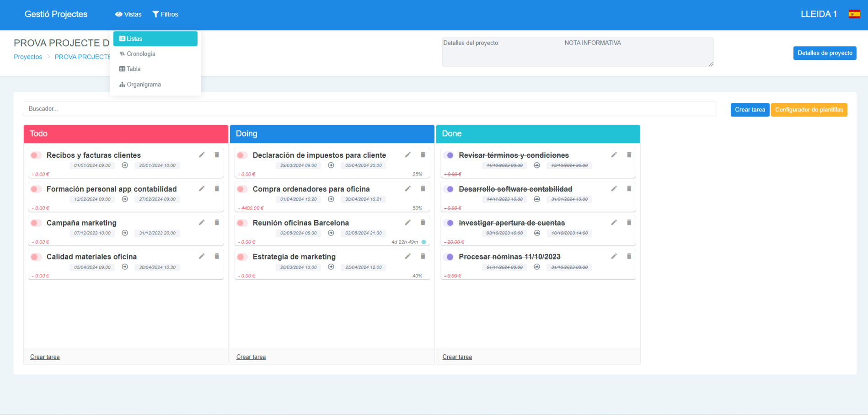This screenshot has width=868, height=415.
Task: Click the pencil icon for Revisar términos y condiciones
Action: pos(614,155)
